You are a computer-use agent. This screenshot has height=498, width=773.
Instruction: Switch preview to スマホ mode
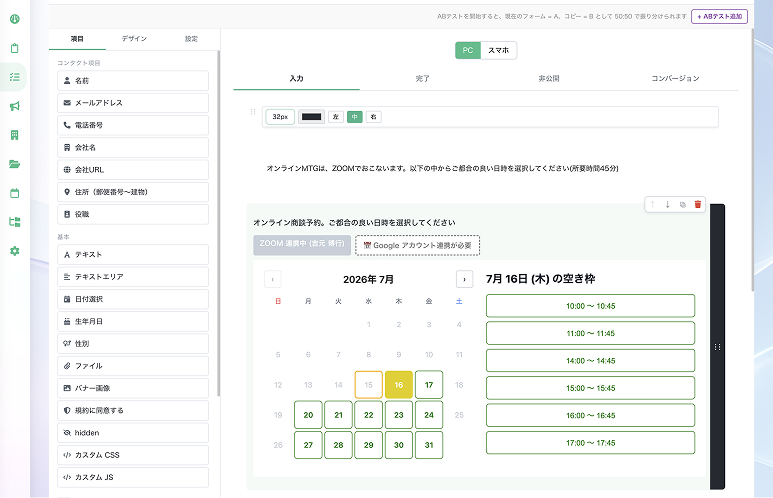pyautogui.click(x=498, y=50)
